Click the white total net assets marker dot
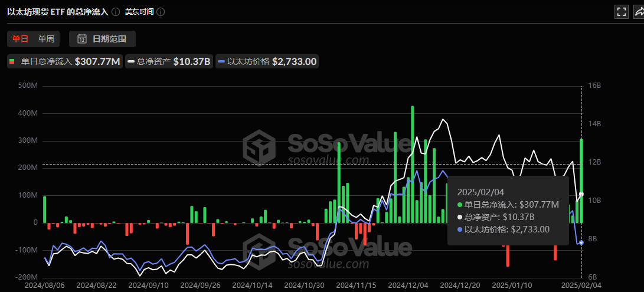The height and width of the screenshot is (292, 644). coord(581,194)
